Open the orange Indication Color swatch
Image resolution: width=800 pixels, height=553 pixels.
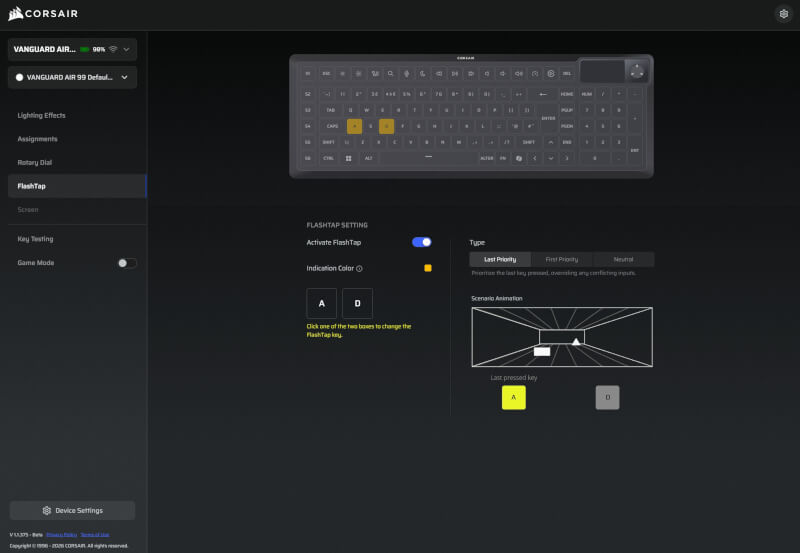[428, 268]
